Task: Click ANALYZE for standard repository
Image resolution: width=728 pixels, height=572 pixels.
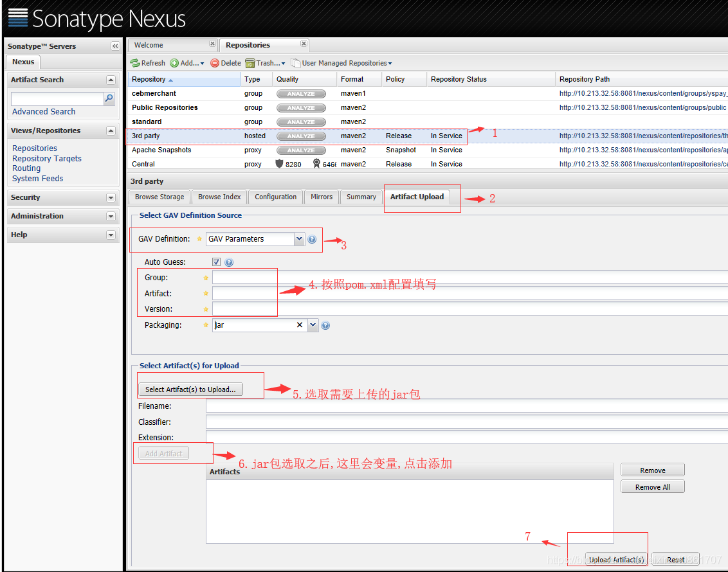Action: [x=301, y=122]
